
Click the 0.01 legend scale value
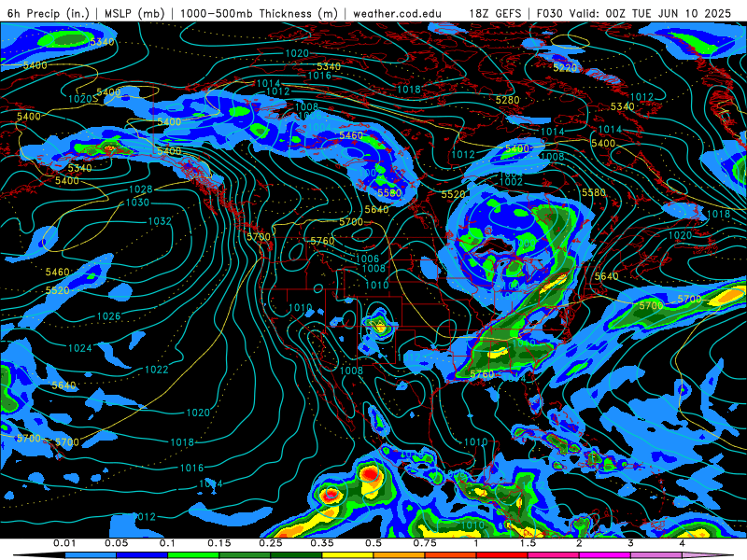[x=64, y=543]
